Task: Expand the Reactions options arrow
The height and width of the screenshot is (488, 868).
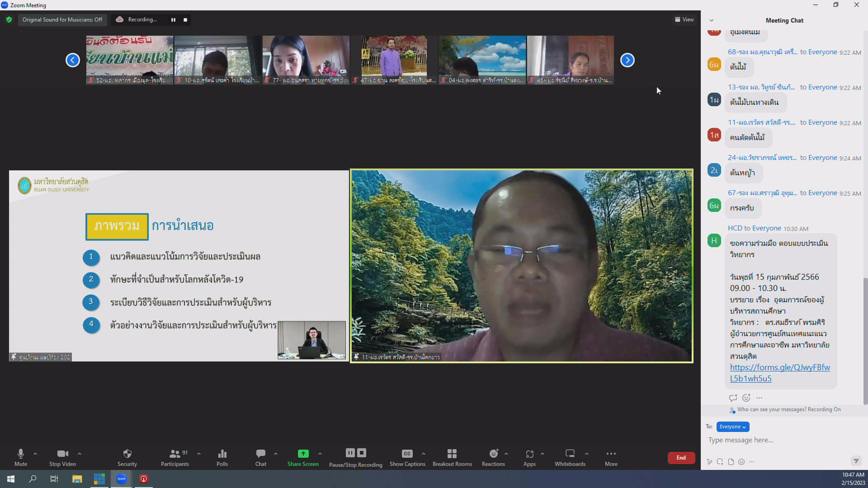Action: pyautogui.click(x=506, y=453)
